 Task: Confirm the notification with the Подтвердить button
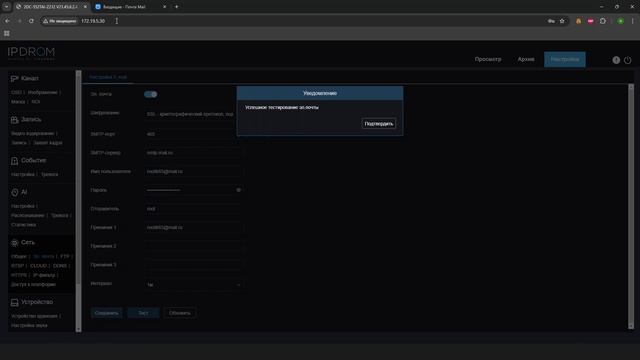pyautogui.click(x=378, y=123)
